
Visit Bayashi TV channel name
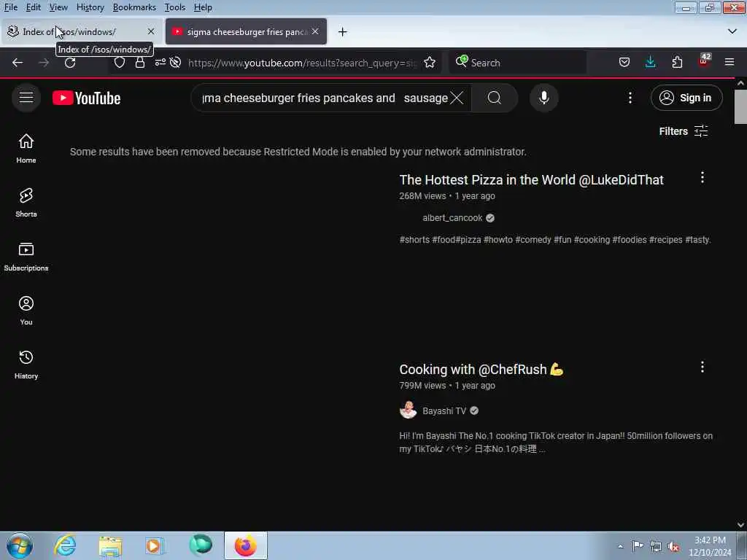[x=444, y=411]
